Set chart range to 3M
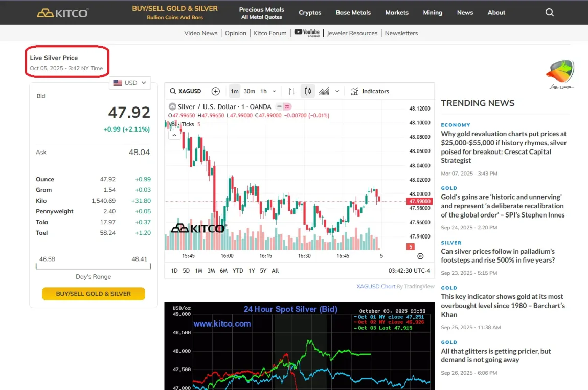The width and height of the screenshot is (588, 390). pos(211,271)
